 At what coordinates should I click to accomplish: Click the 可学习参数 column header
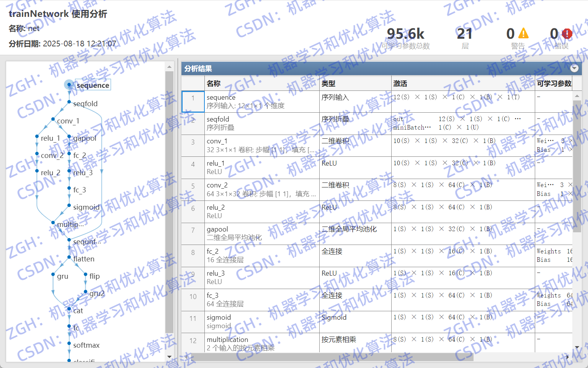[x=554, y=83]
